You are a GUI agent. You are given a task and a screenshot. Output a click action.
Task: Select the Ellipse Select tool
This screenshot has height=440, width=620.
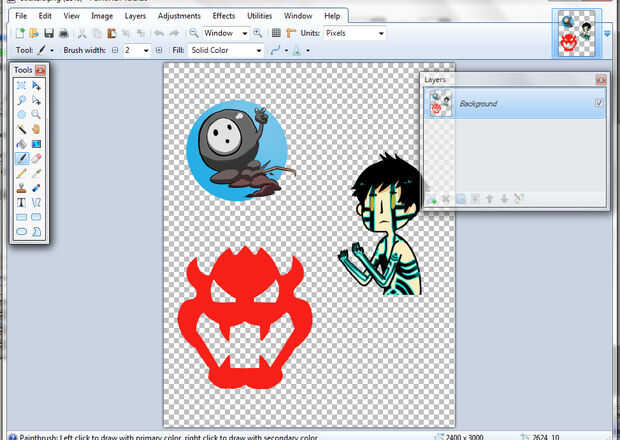click(21, 115)
